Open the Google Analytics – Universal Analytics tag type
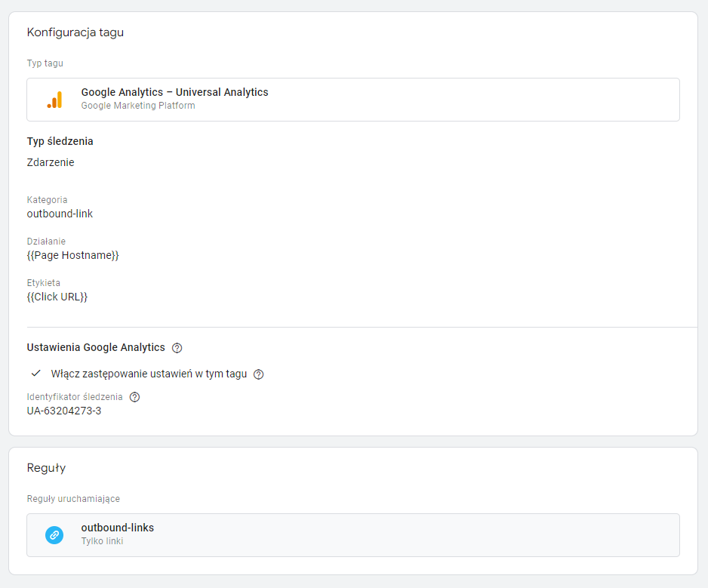 coord(353,100)
